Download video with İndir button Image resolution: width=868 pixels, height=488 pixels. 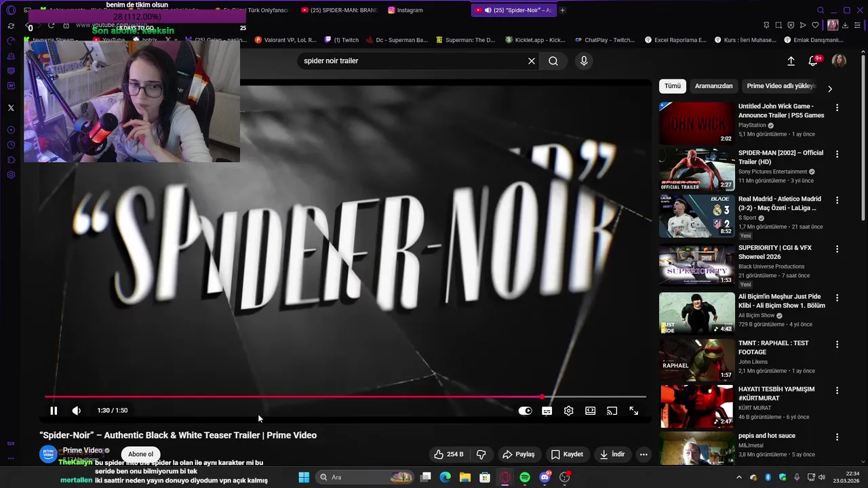point(612,454)
